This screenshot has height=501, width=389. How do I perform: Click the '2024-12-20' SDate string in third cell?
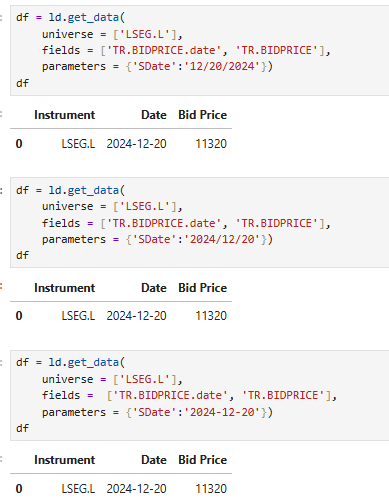[222, 412]
